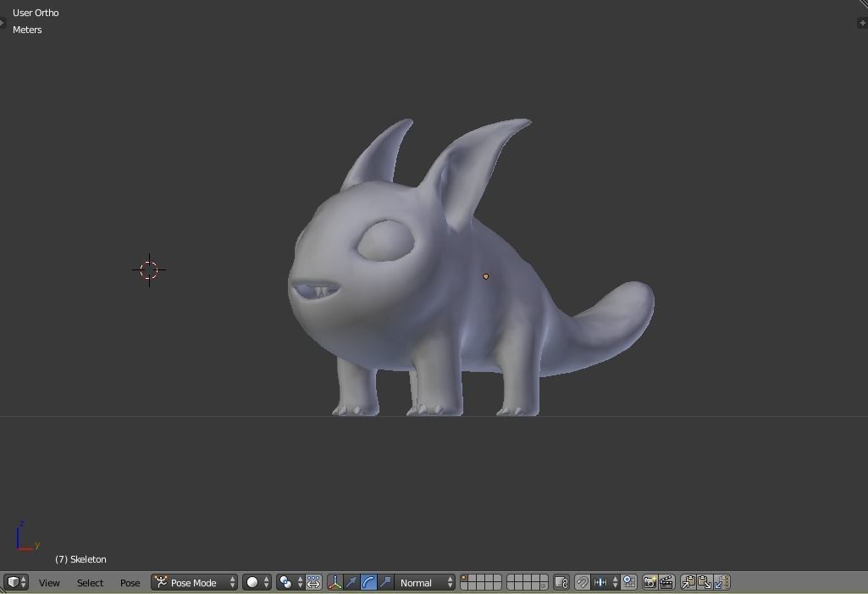Open the Normal transform orientation dropdown
This screenshot has height=594, width=868.
(424, 582)
